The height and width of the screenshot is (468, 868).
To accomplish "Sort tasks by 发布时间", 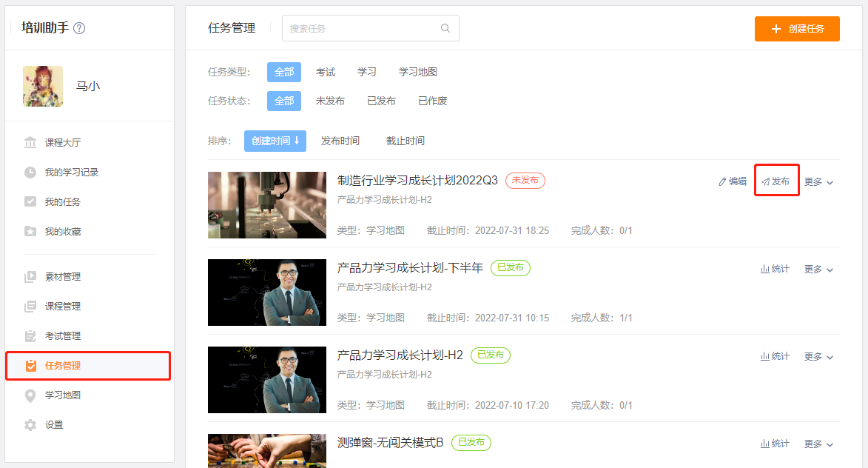I will (340, 141).
